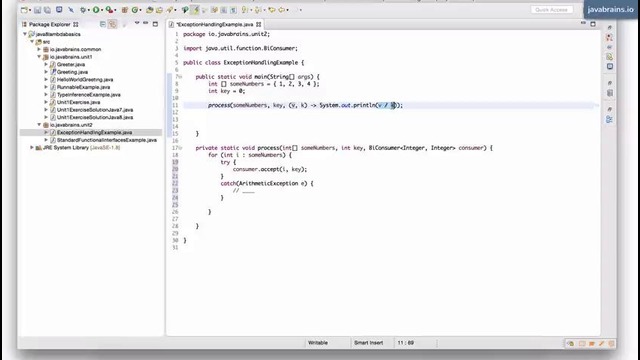Viewport: 640px width, 360px height.
Task: Click the Writable status bar entry
Action: click(318, 343)
